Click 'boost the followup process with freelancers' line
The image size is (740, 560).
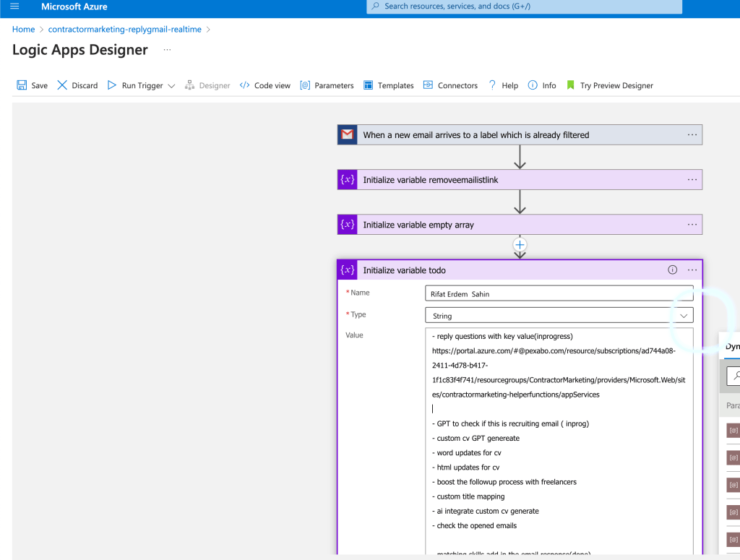tap(504, 482)
